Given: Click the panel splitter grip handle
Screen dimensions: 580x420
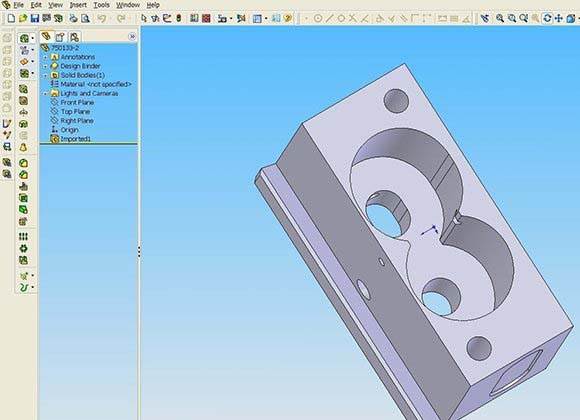Looking at the screenshot, I should point(139,252).
